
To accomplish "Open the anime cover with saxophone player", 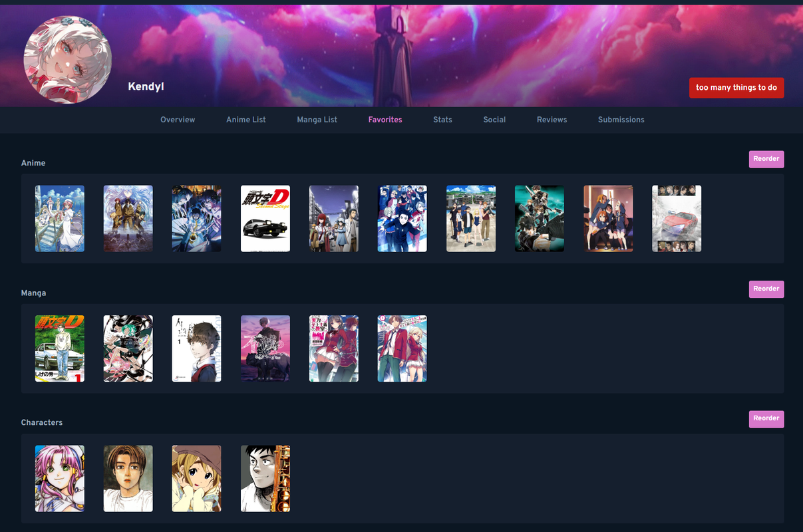I will click(197, 219).
